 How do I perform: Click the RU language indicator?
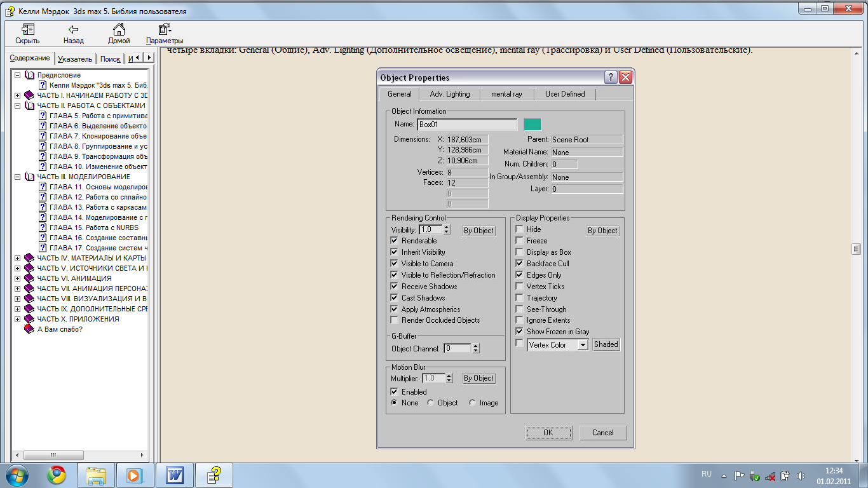click(x=707, y=474)
